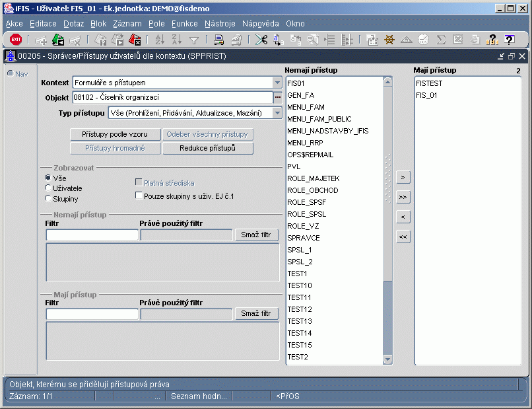The image size is (532, 409).
Task: Click the tree indent list toolbar icon
Action: click(329, 40)
